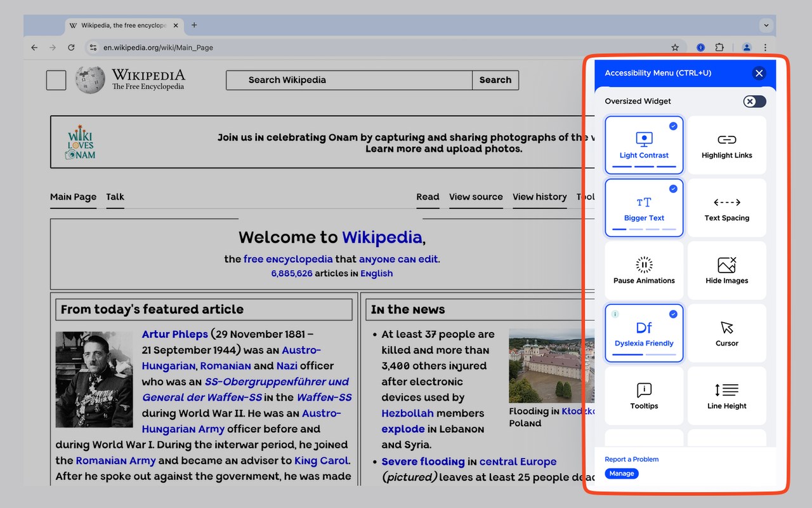Select the Wikipedia browser tab
The height and width of the screenshot is (508, 812).
click(x=124, y=25)
